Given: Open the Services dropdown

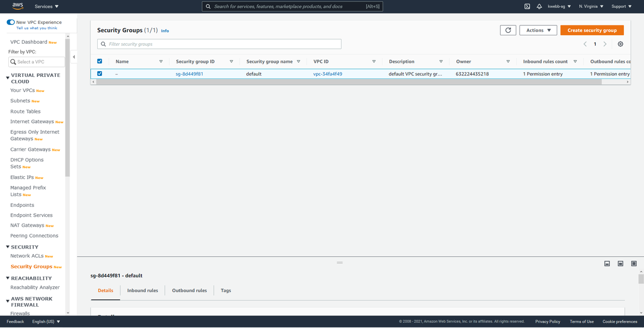Looking at the screenshot, I should [47, 6].
